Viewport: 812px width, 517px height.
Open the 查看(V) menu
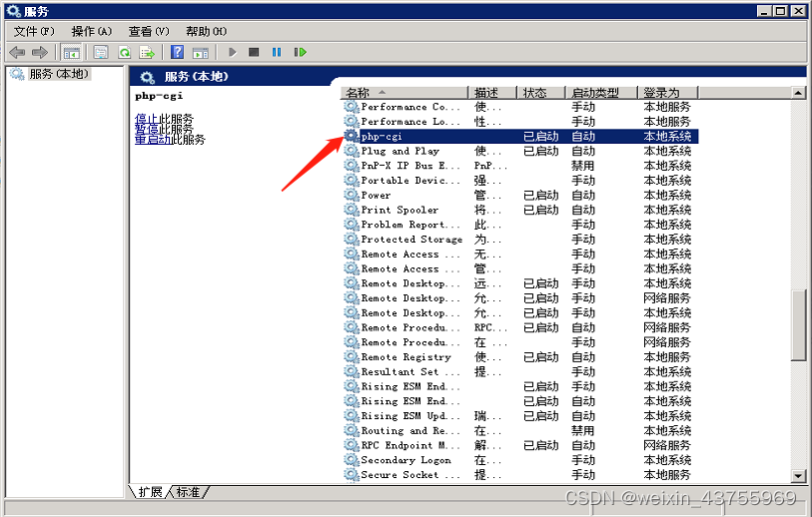[149, 32]
